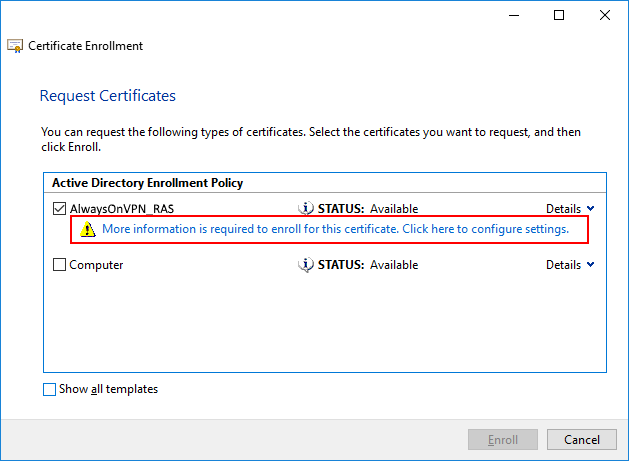
Task: Click Active Directory Enrollment Policy header
Action: click(148, 183)
